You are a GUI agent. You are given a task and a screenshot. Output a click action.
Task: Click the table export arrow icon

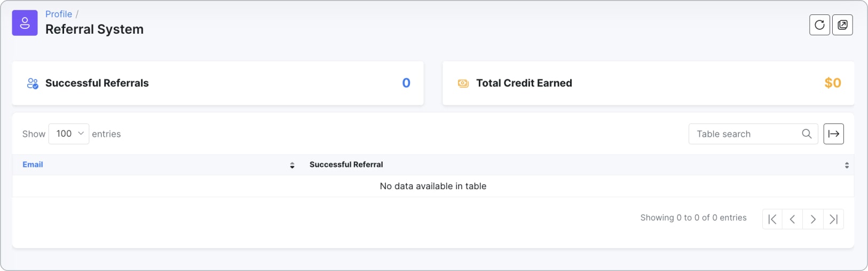[x=833, y=134]
